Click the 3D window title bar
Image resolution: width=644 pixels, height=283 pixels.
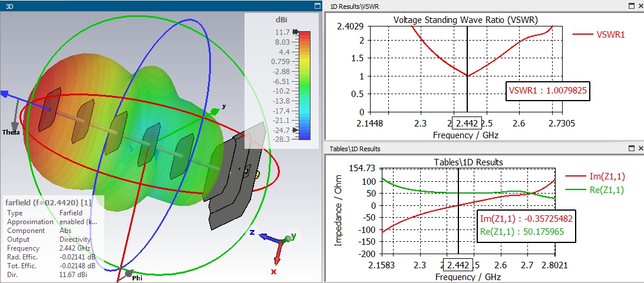coord(160,6)
